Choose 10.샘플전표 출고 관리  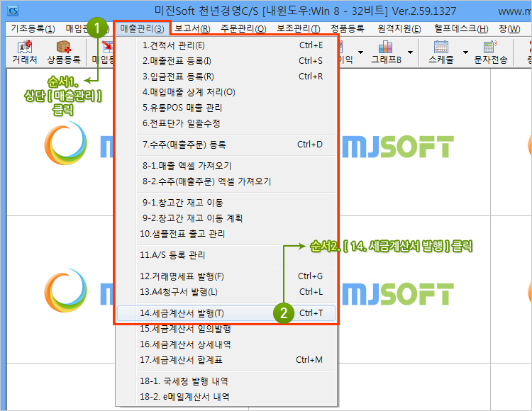click(x=226, y=234)
